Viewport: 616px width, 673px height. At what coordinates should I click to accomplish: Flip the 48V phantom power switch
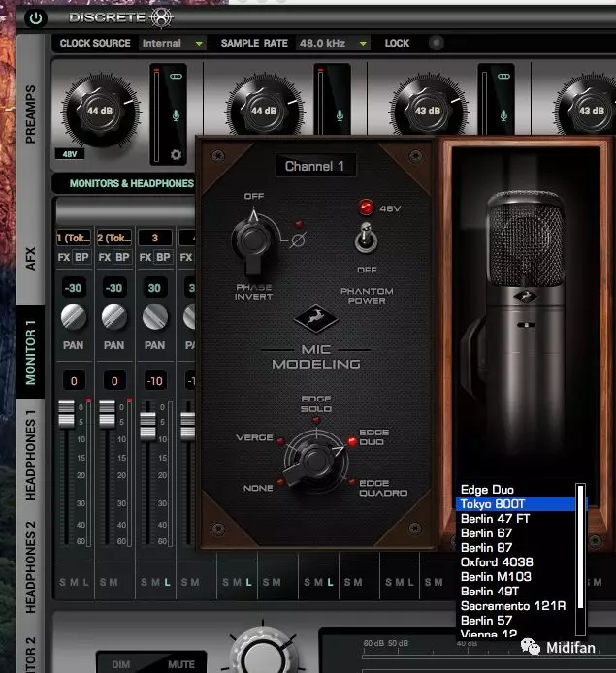(366, 235)
